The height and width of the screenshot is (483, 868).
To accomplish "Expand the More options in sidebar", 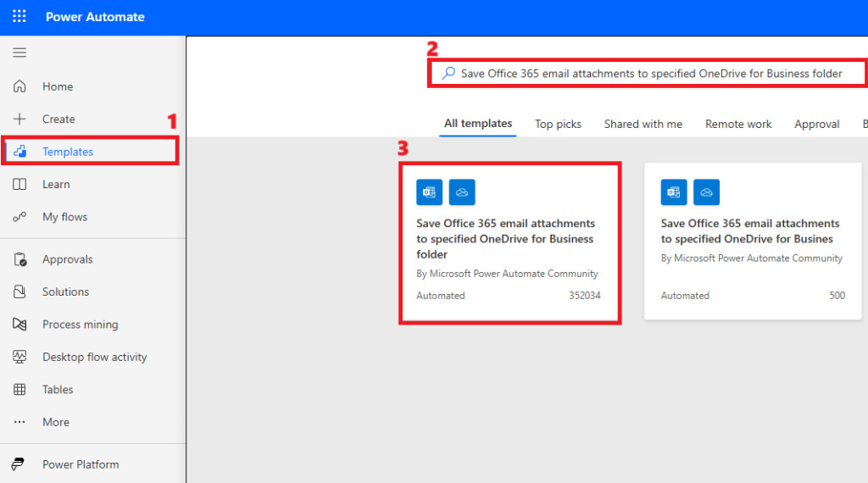I will 19,422.
